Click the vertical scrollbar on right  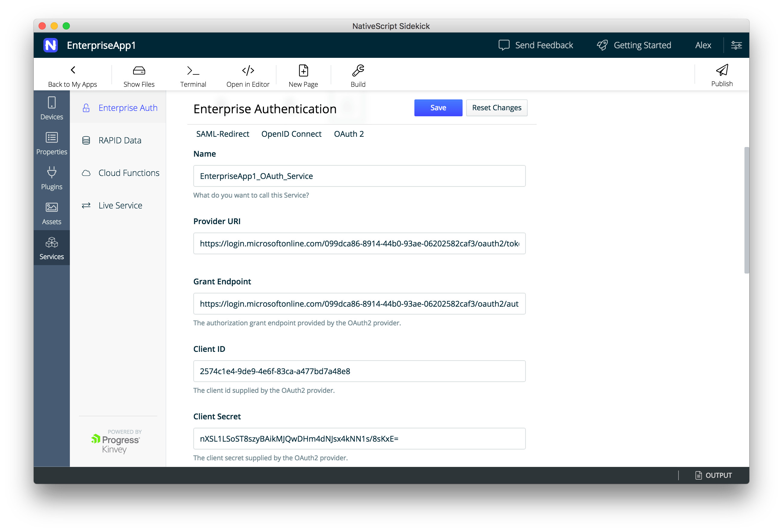coord(746,210)
